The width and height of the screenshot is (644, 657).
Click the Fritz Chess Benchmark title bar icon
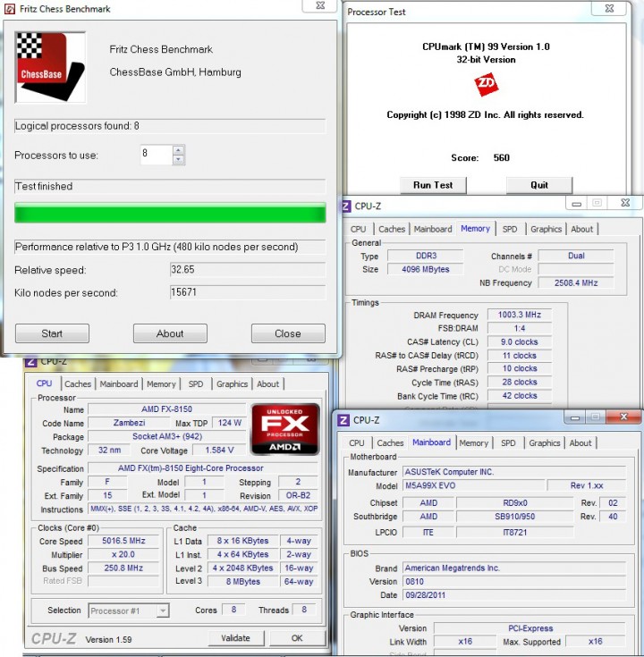pos(9,9)
